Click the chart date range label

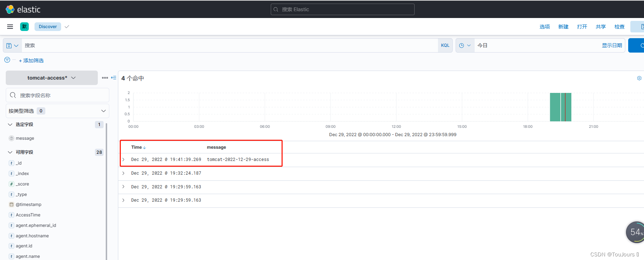click(393, 135)
